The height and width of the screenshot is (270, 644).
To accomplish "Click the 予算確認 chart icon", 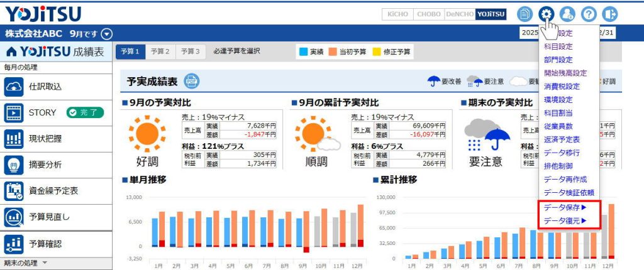I will tap(14, 244).
